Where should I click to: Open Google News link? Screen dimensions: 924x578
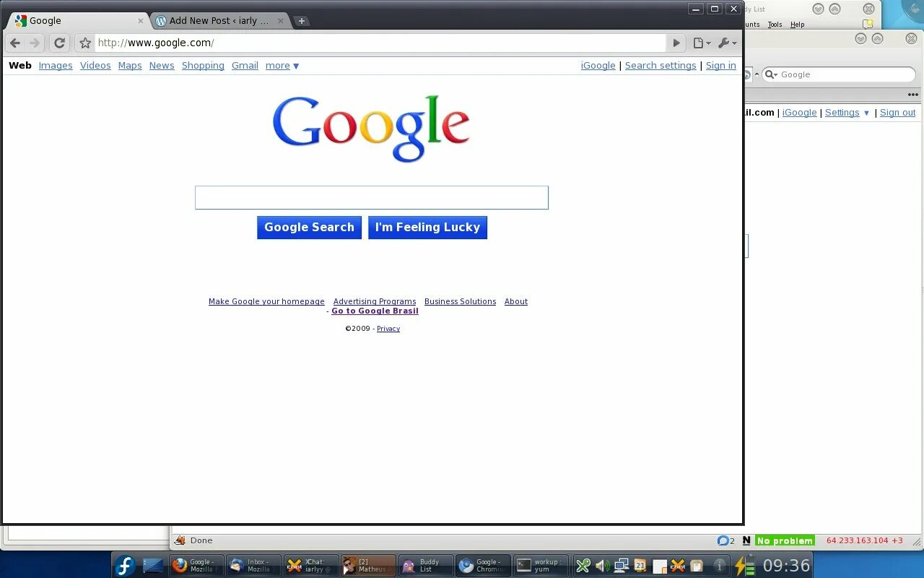click(162, 66)
